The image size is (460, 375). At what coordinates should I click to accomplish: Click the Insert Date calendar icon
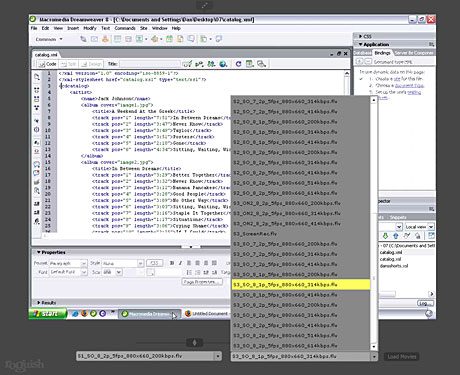pyautogui.click(x=169, y=39)
